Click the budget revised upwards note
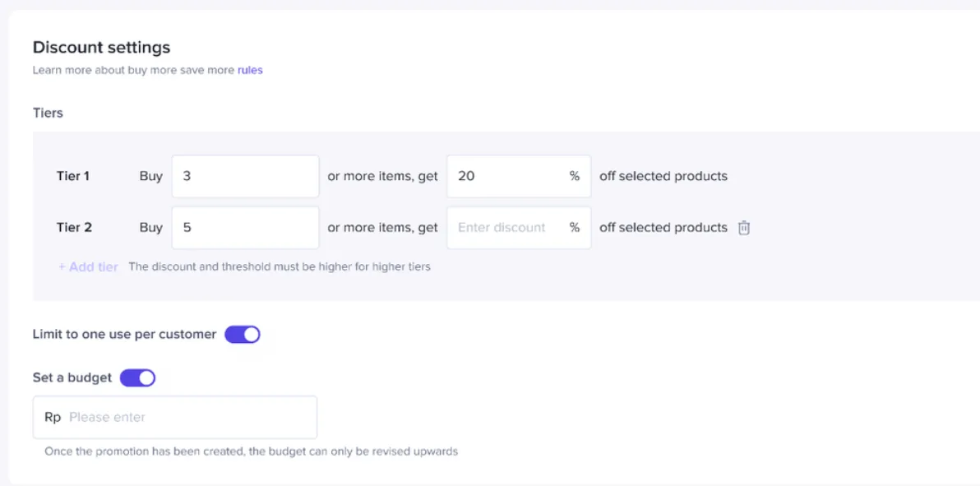980x486 pixels. pos(252,451)
